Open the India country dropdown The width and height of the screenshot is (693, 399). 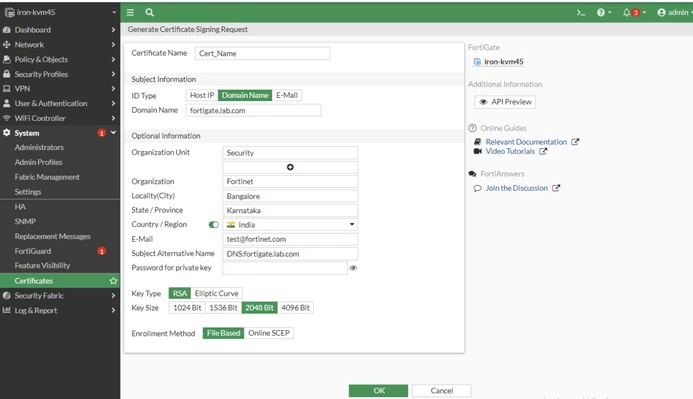[290, 224]
